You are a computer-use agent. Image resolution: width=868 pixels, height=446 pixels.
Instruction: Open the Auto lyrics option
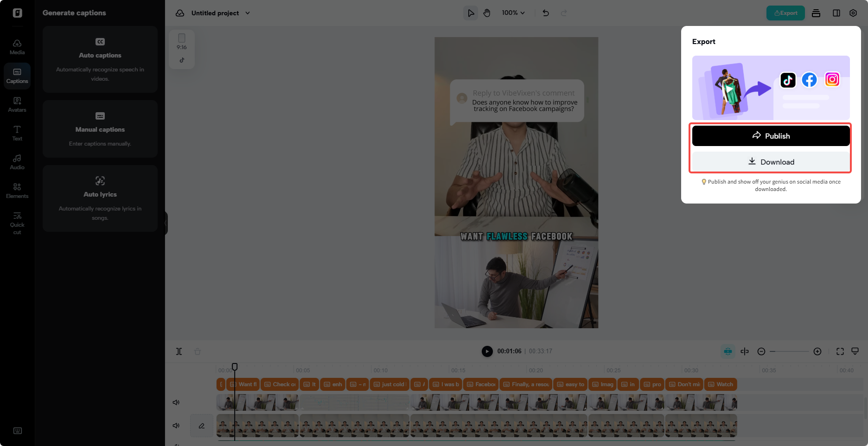click(x=100, y=198)
